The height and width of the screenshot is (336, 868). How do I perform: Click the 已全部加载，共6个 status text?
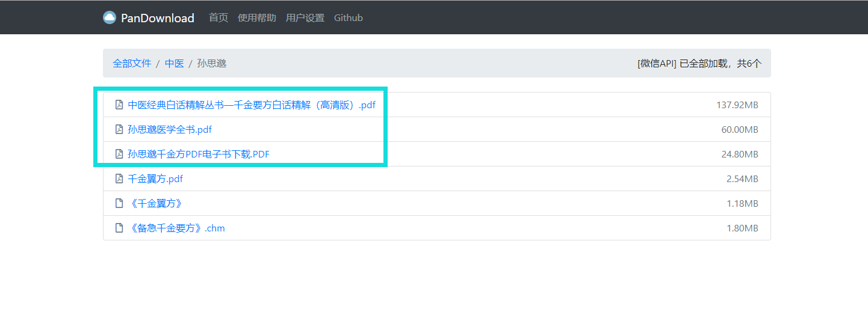721,63
